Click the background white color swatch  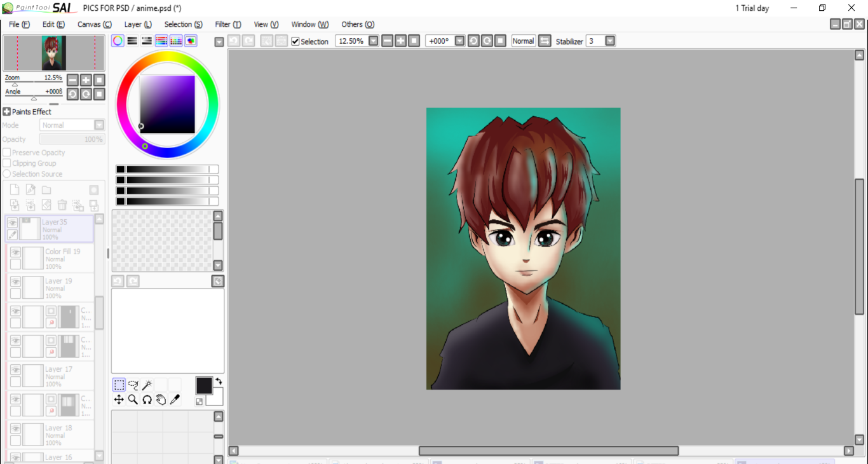pyautogui.click(x=218, y=399)
